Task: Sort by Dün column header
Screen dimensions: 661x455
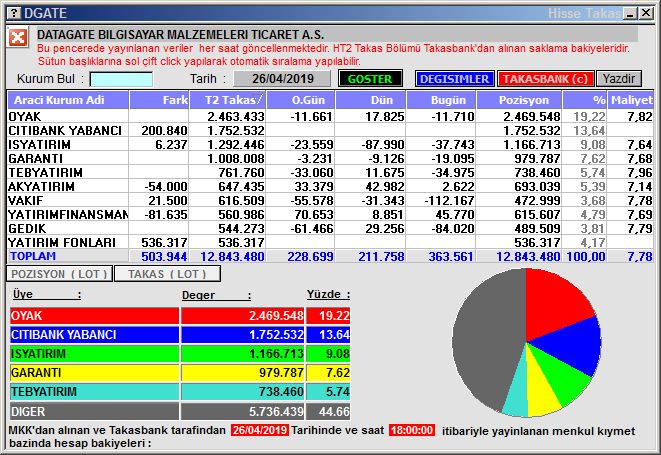Action: pos(371,100)
